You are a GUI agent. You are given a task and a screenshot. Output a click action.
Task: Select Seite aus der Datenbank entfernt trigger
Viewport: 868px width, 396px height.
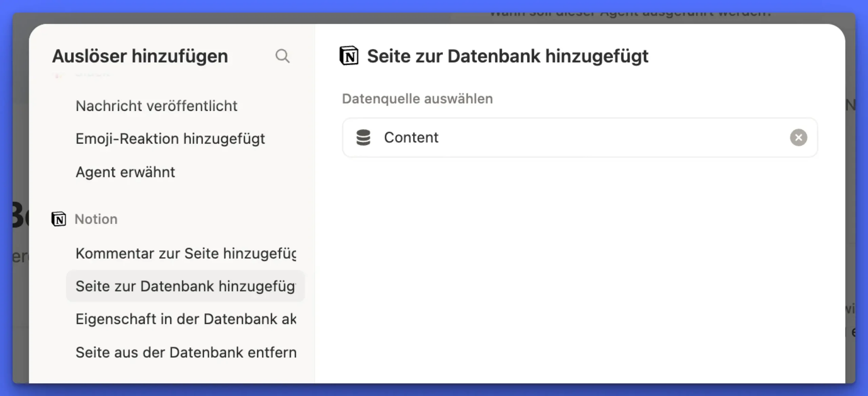(x=185, y=352)
